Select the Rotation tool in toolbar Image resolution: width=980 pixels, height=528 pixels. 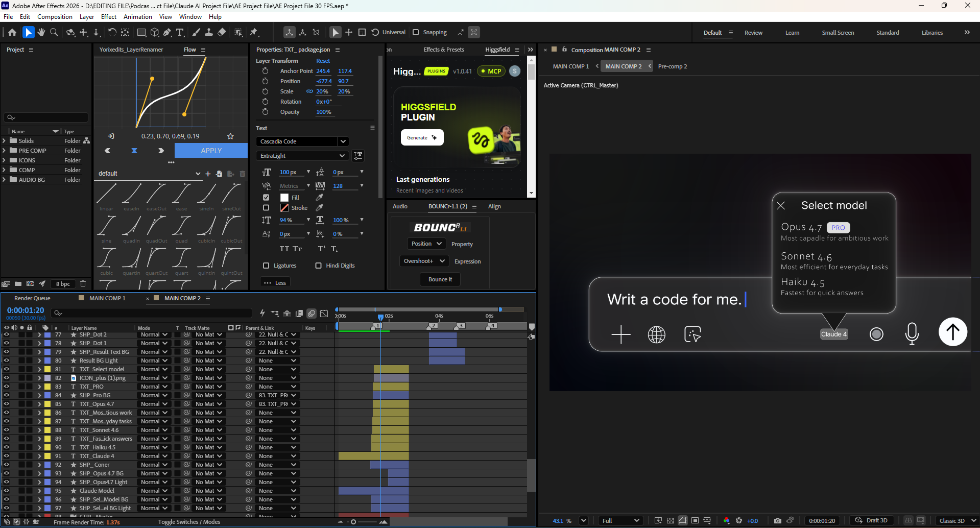coord(112,32)
